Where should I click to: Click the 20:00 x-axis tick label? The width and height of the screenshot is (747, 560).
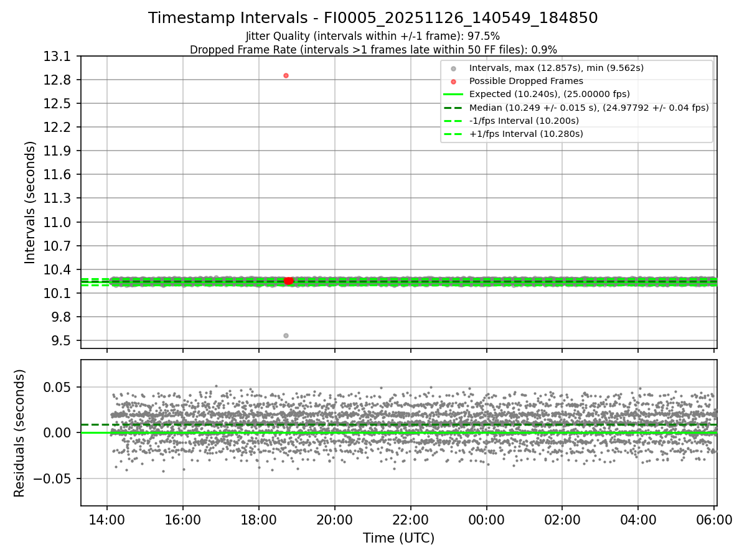pyautogui.click(x=335, y=520)
